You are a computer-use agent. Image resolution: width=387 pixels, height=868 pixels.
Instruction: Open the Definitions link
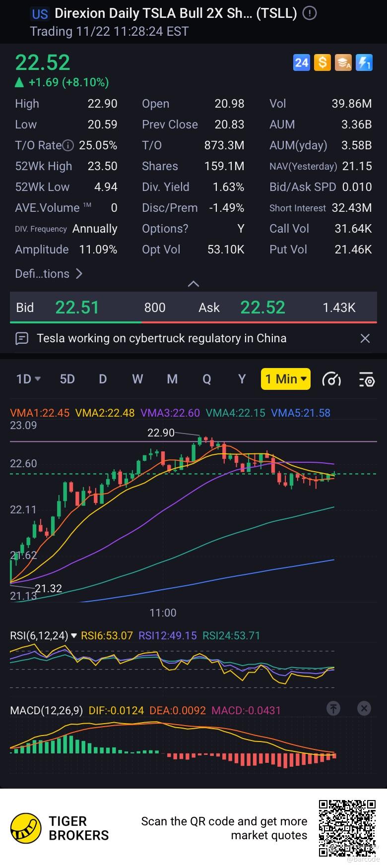[49, 273]
